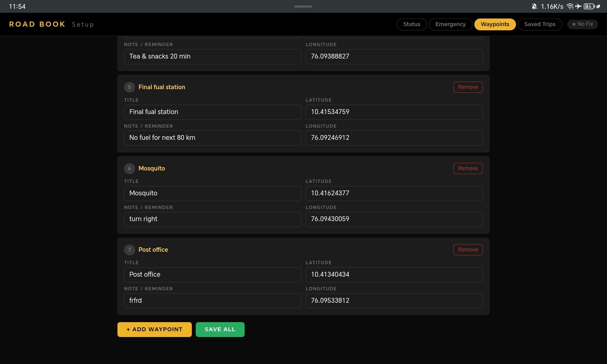Click the 'Mosquito' card heading
The image size is (607, 364).
pyautogui.click(x=152, y=168)
